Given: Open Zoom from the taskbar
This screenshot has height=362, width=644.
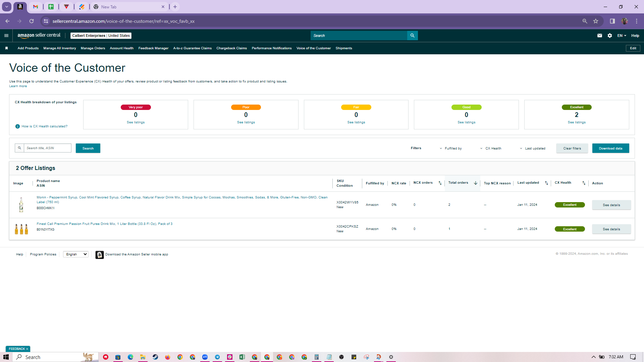Looking at the screenshot, I should [205, 357].
